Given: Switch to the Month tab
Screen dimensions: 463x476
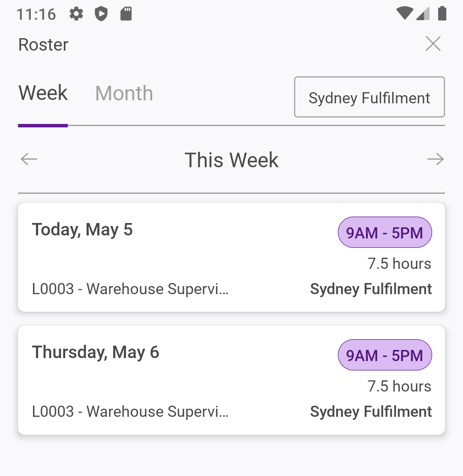Looking at the screenshot, I should pos(124,93).
